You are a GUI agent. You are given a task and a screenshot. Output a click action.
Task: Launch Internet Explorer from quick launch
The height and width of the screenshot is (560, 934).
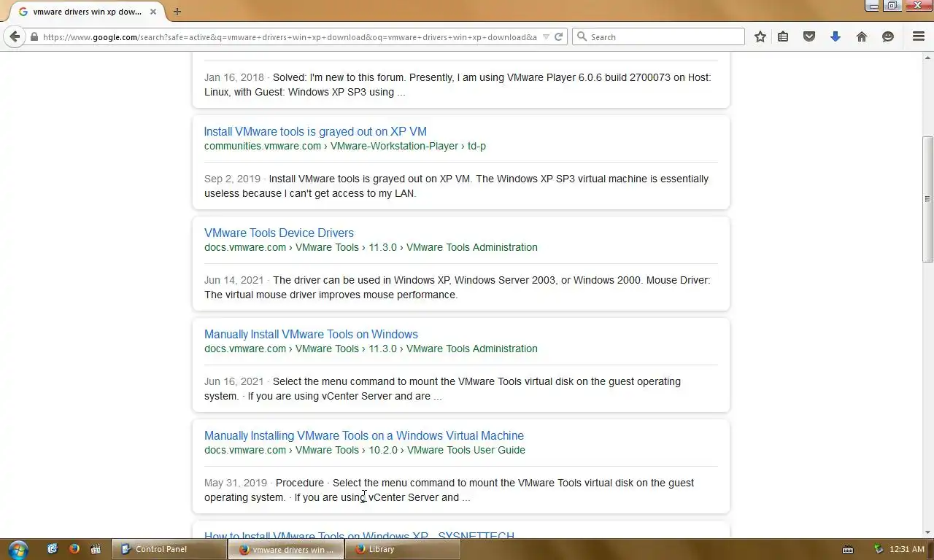click(53, 549)
